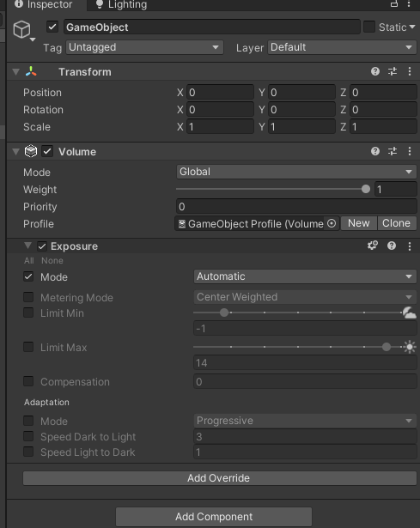The width and height of the screenshot is (420, 528).
Task: Open Volume component more options menu
Action: 410,151
